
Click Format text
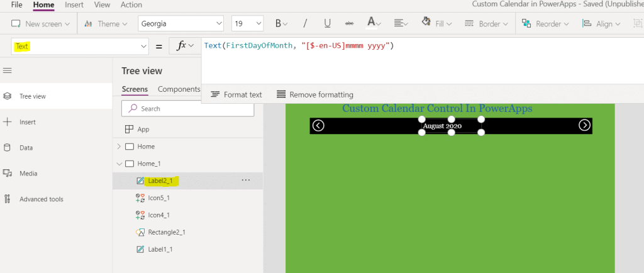pyautogui.click(x=236, y=95)
